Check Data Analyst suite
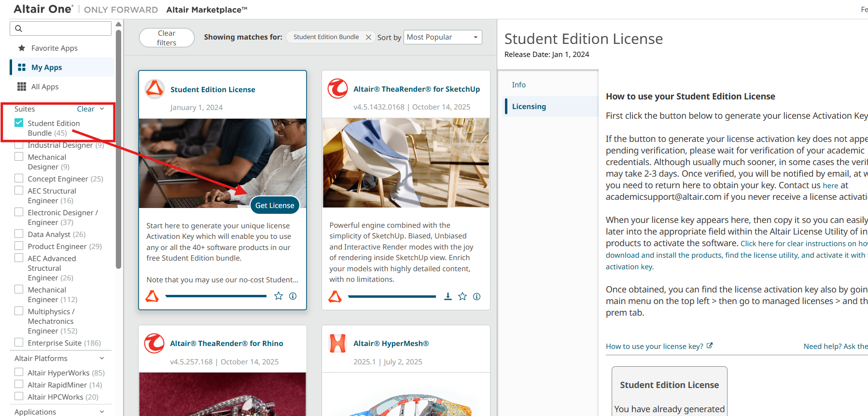This screenshot has width=868, height=416. click(x=19, y=234)
